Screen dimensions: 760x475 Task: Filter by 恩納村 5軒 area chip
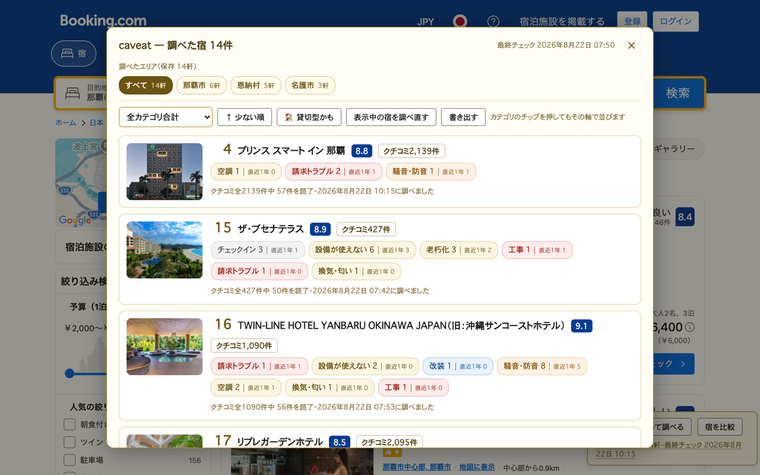coord(255,85)
